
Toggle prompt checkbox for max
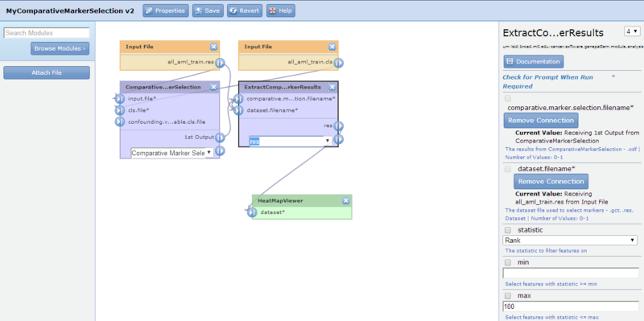click(x=508, y=295)
